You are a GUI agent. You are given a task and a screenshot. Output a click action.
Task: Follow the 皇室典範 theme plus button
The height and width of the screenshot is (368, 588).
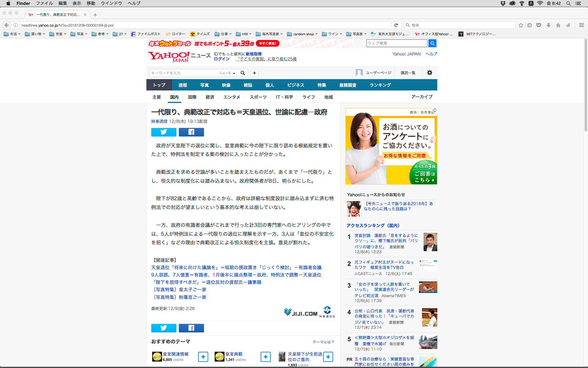266,357
